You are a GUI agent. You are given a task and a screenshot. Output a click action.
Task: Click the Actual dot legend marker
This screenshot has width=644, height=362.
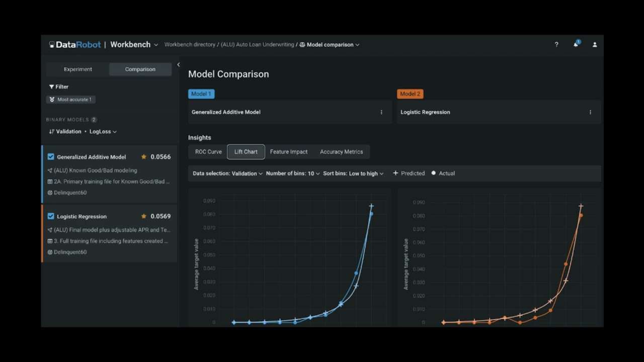pos(434,173)
